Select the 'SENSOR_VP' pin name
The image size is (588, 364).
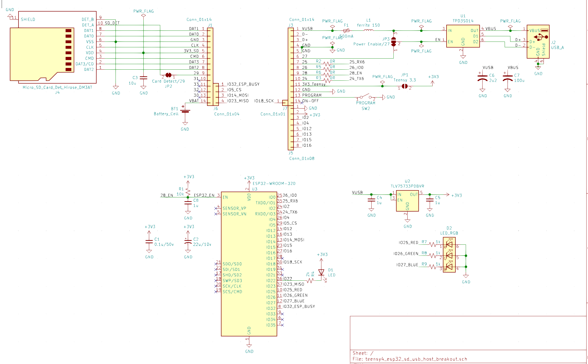(234, 208)
